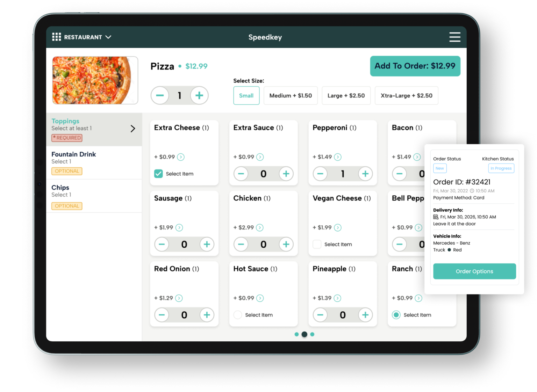Screen dimensions: 537x392
Task: Open the Sausage price detail arrow
Action: (179, 227)
